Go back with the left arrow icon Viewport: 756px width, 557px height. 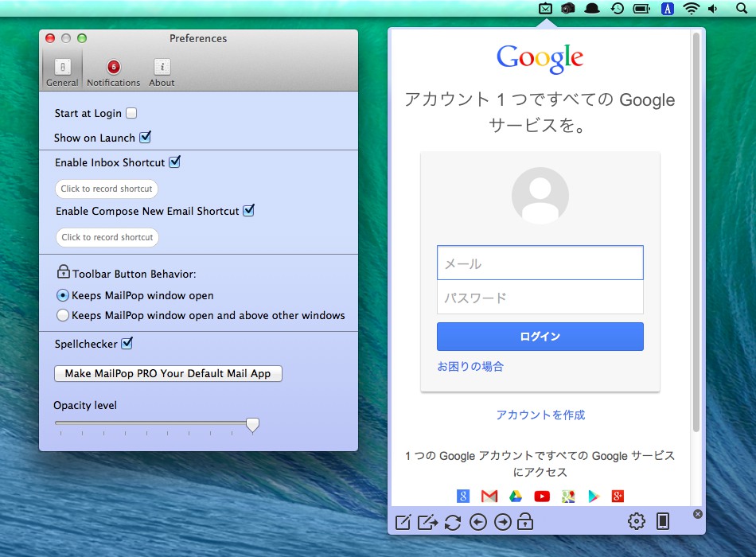[477, 522]
